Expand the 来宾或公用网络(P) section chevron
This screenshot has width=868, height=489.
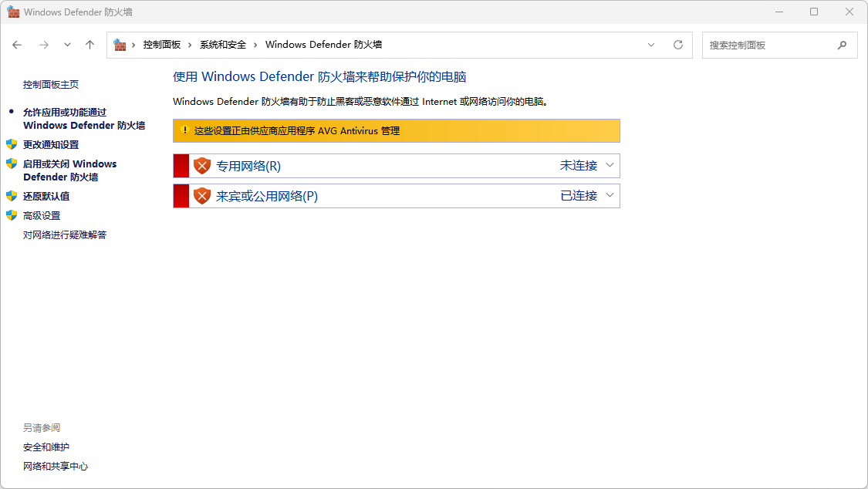610,195
